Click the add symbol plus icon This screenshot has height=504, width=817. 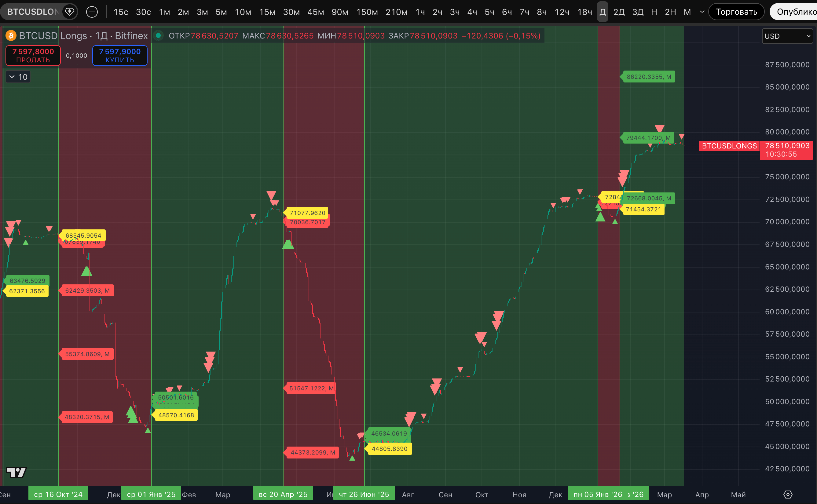coord(92,12)
